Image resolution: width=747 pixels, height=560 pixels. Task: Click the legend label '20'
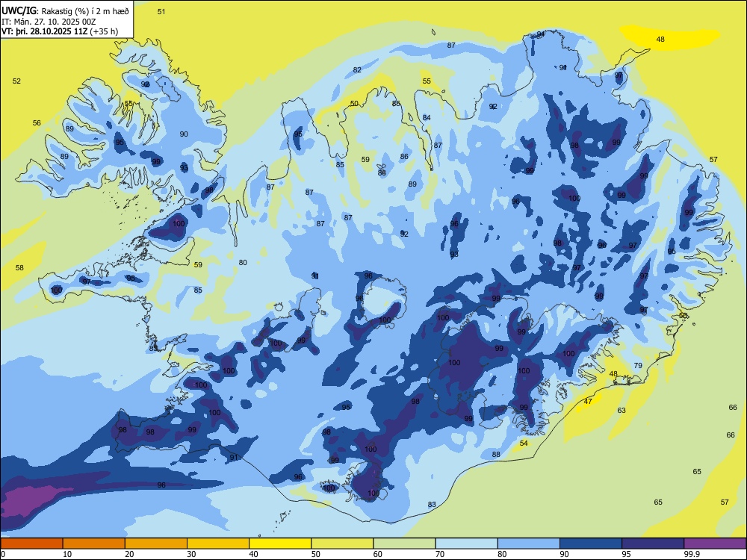(x=129, y=554)
